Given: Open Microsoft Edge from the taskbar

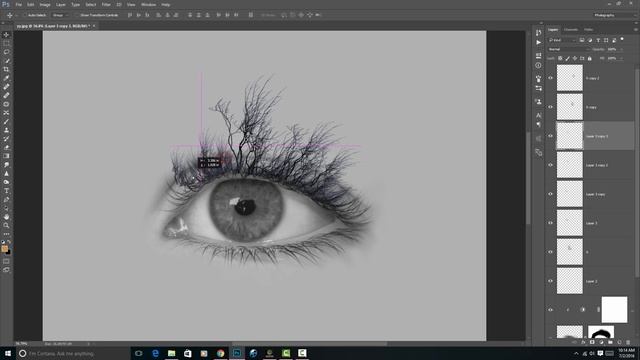Looking at the screenshot, I should click(155, 353).
